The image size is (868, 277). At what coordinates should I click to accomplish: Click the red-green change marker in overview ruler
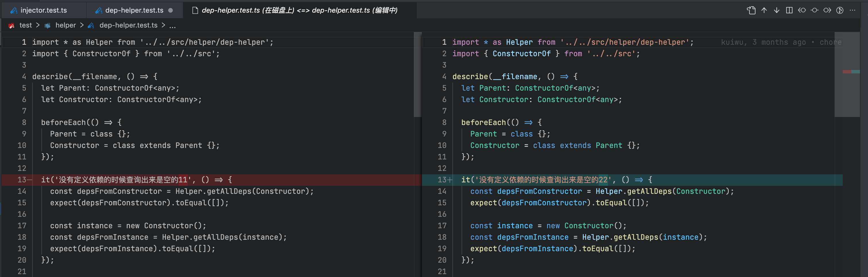coord(851,72)
